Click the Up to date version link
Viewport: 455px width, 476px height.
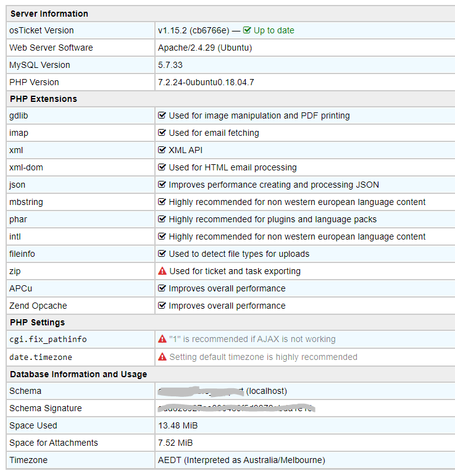point(273,30)
